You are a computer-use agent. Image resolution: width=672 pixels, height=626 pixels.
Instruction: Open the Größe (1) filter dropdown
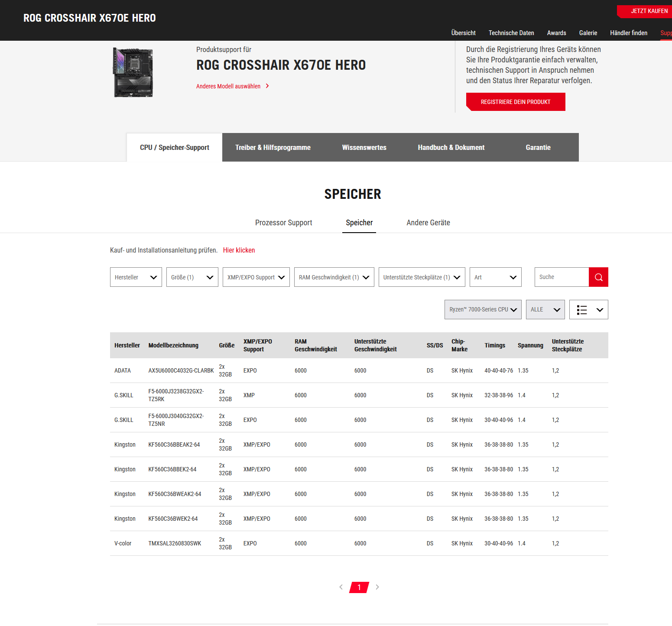coord(192,277)
